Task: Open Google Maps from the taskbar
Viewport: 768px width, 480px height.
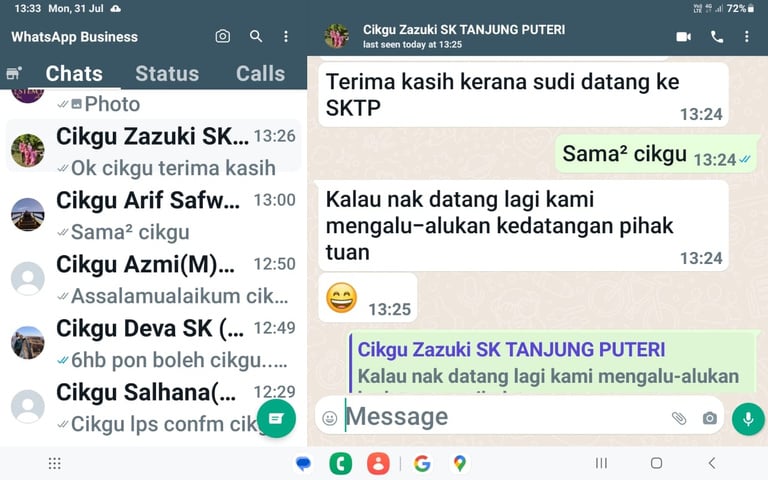Action: [x=459, y=463]
